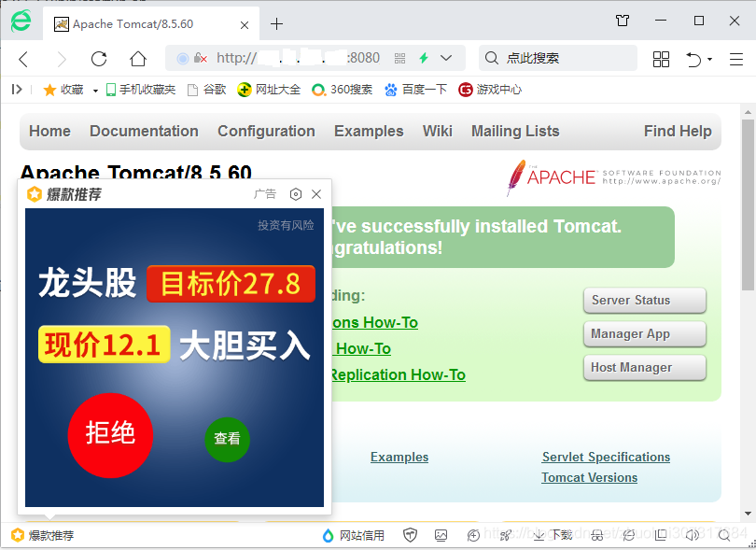Reload the page with the refresh icon
The height and width of the screenshot is (550, 756).
coord(99,59)
